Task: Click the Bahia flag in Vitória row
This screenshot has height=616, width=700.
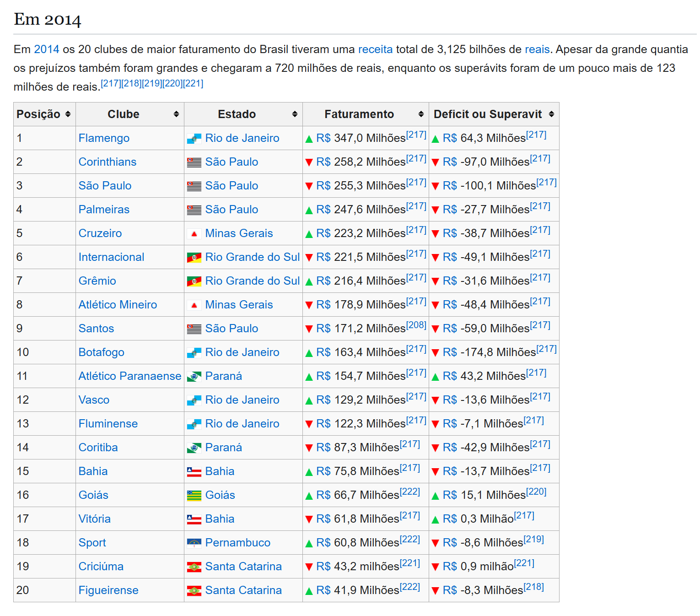Action: coord(194,519)
